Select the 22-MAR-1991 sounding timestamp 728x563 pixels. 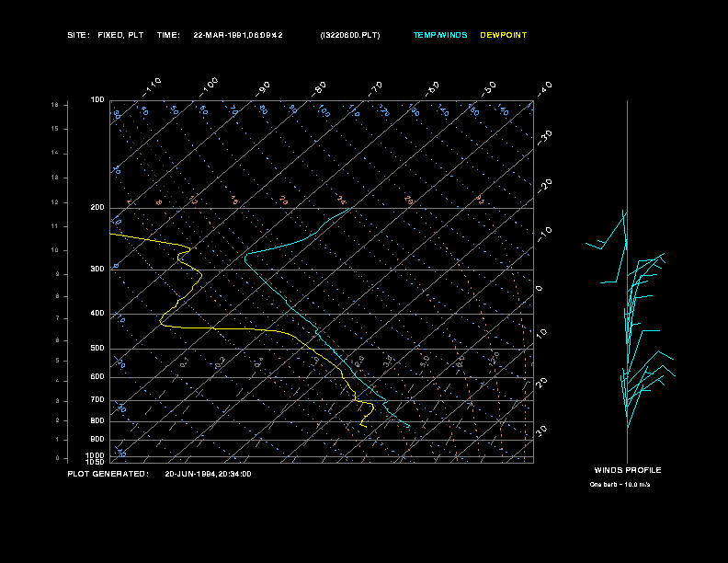(238, 35)
